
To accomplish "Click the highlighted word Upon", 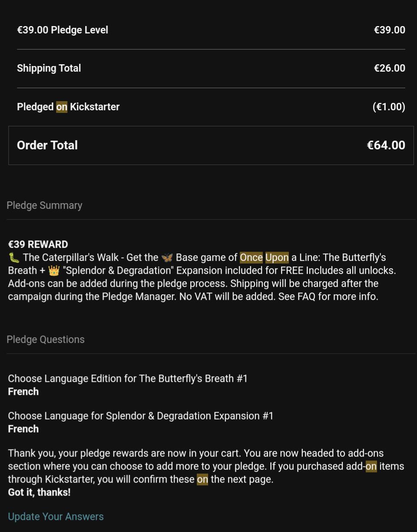I will (x=277, y=258).
